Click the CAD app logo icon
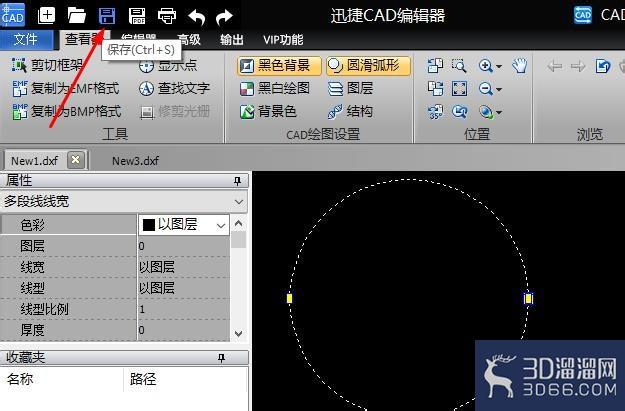Image resolution: width=625 pixels, height=411 pixels. click(x=12, y=14)
